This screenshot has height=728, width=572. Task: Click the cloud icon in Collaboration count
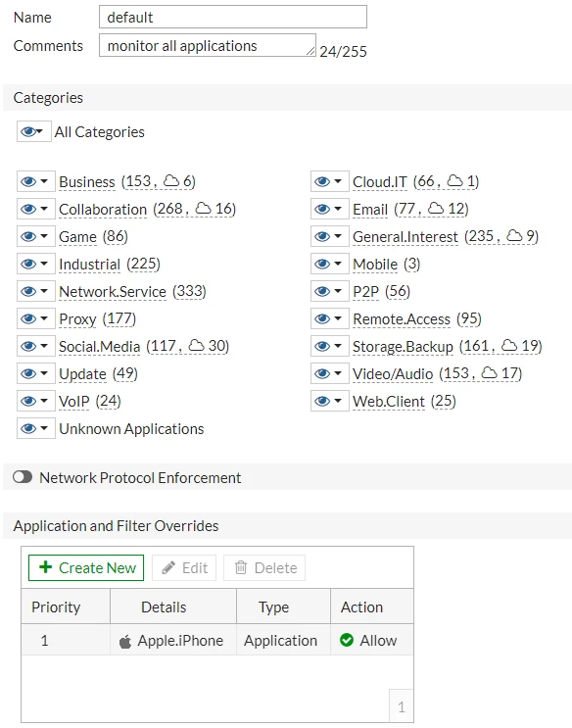[x=203, y=208]
